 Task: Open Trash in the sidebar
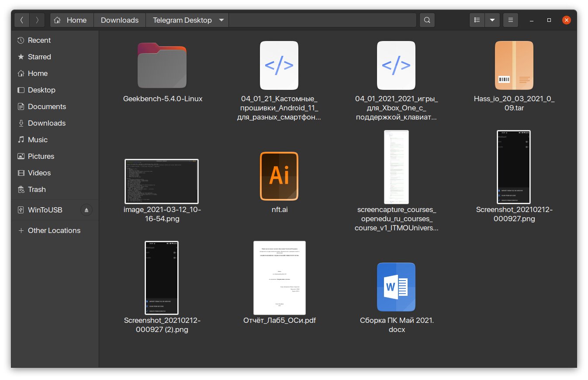pyautogui.click(x=55, y=189)
